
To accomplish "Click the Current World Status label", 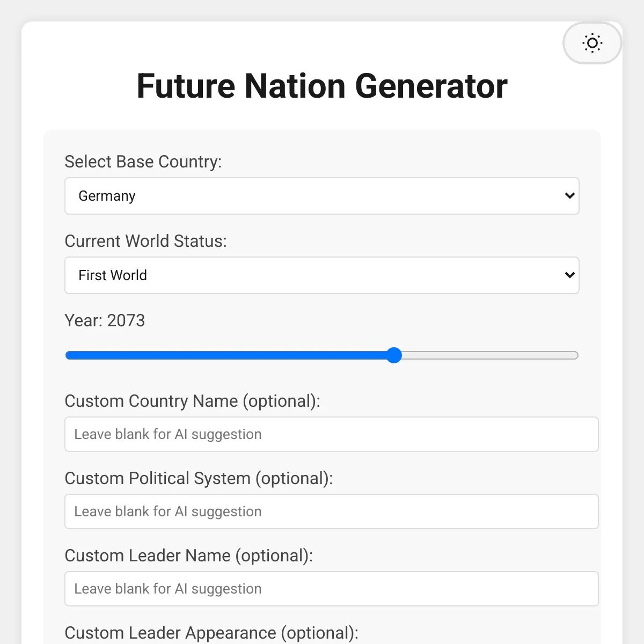I will [x=145, y=241].
